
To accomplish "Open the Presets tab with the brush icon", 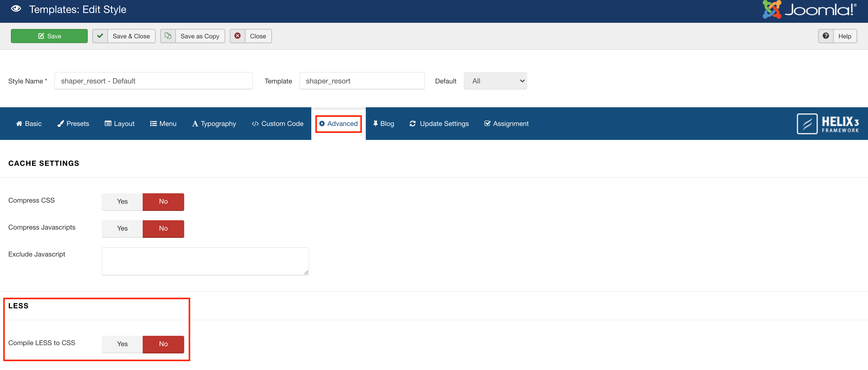I will (73, 124).
